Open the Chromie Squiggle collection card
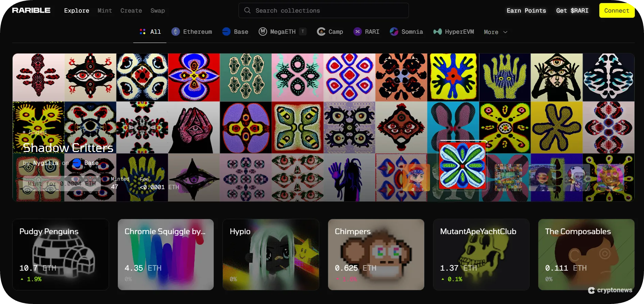Viewport: 644px width, 304px height. pyautogui.click(x=166, y=255)
